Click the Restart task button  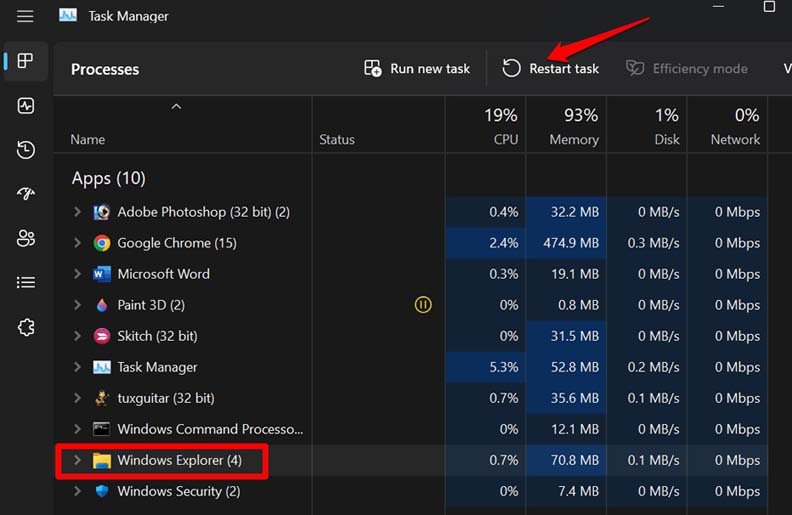click(551, 68)
